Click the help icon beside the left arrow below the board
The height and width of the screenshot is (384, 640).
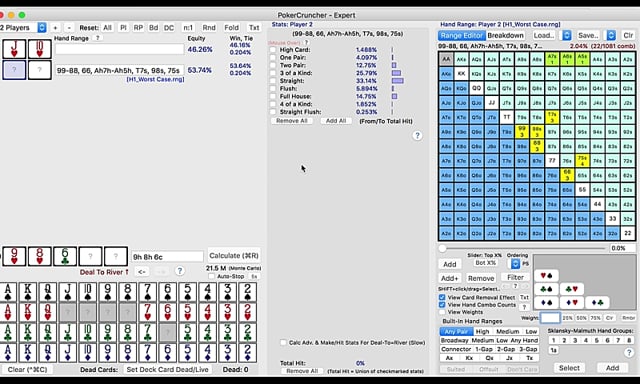(180, 271)
